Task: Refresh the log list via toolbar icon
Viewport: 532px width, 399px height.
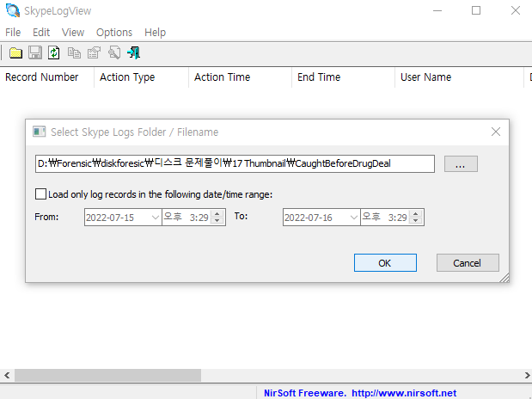Action: (54, 53)
